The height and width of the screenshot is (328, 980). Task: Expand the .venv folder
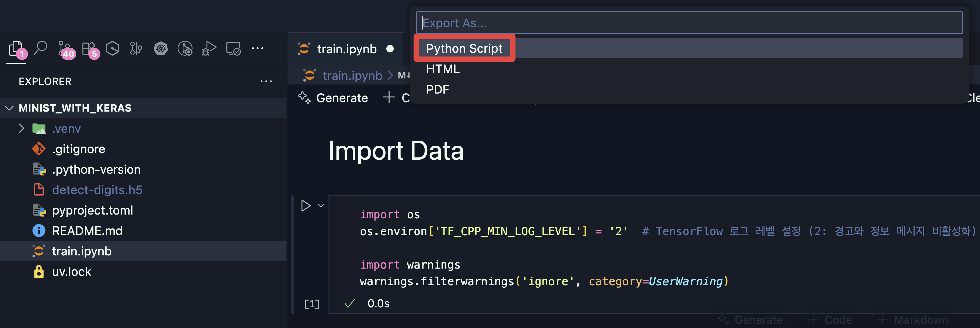pos(21,129)
